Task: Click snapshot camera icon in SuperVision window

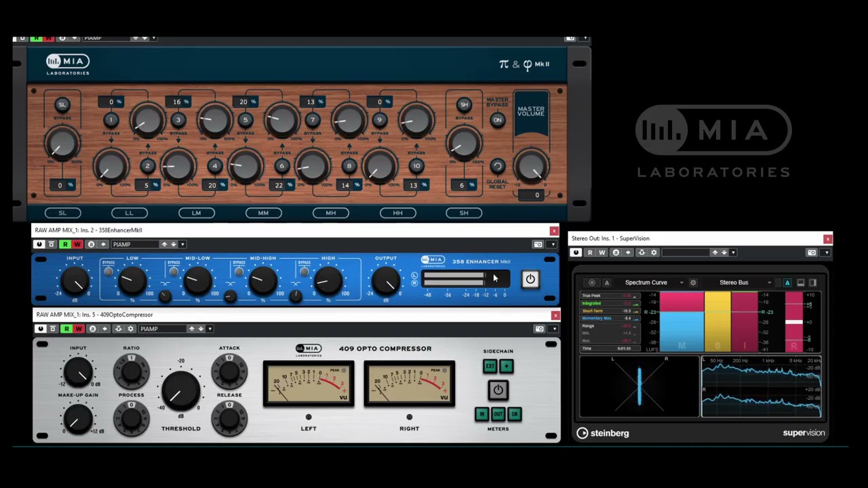Action: pyautogui.click(x=812, y=252)
